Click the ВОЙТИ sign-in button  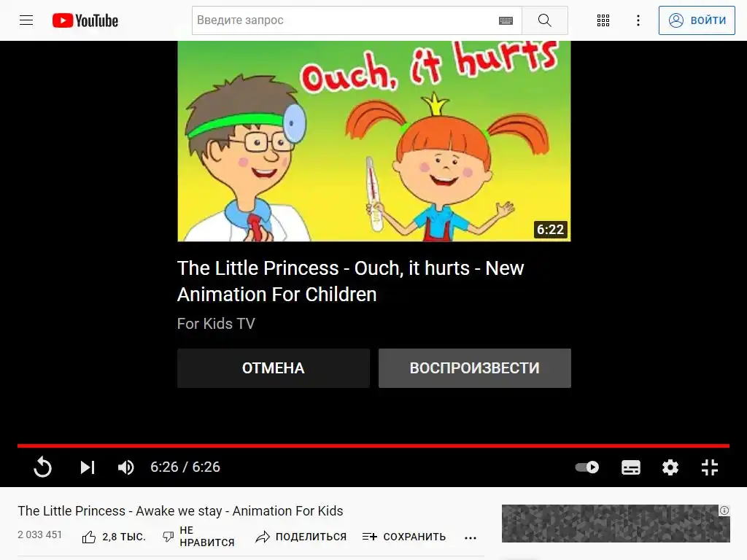click(697, 20)
